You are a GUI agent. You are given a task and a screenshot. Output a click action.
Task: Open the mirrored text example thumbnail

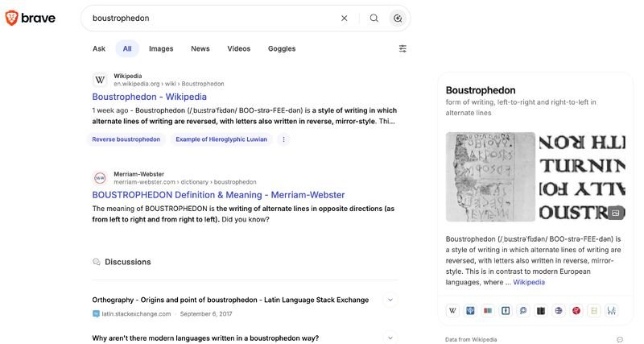582,176
